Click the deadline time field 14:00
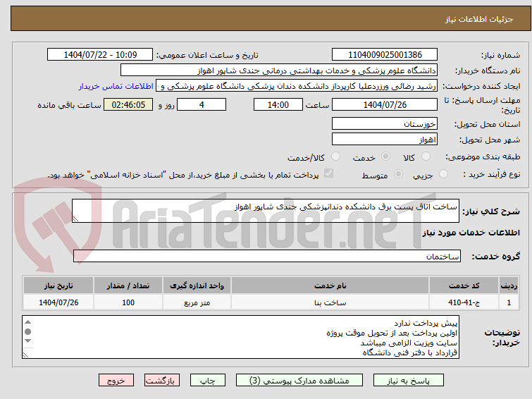Viewport: 532px width, 399px height. (x=278, y=104)
